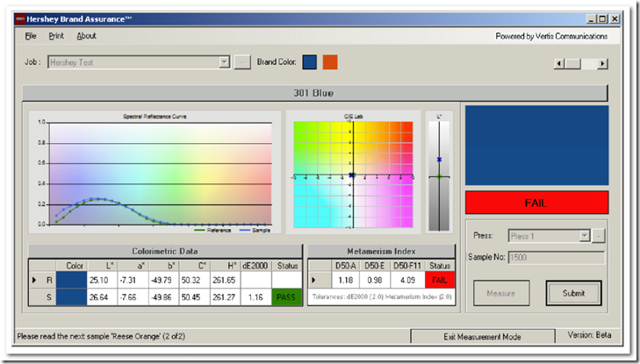
Task: Click the Measure button
Action: [501, 293]
